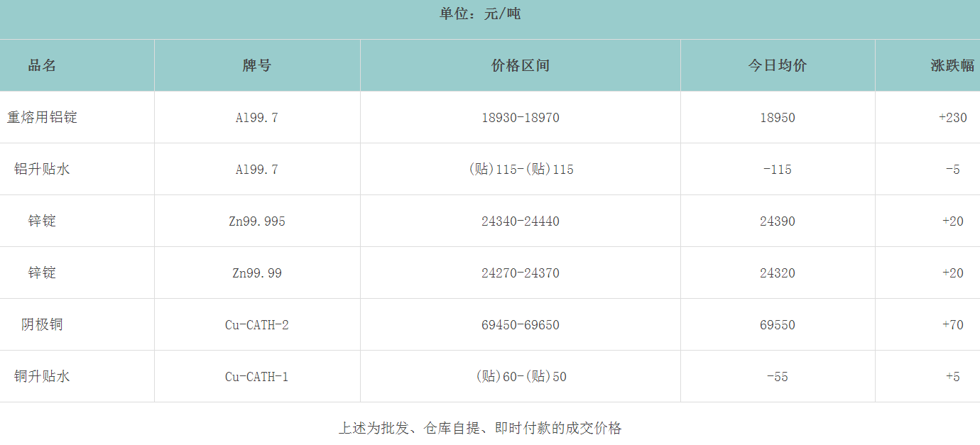Click the 24320 average price value
Screen dimensions: 980x445
[777, 273]
